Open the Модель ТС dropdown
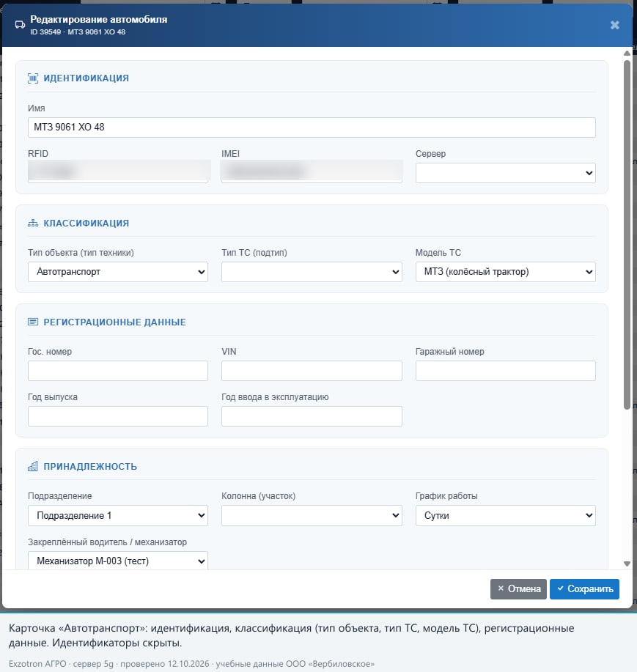The width and height of the screenshot is (637, 672). click(x=505, y=272)
